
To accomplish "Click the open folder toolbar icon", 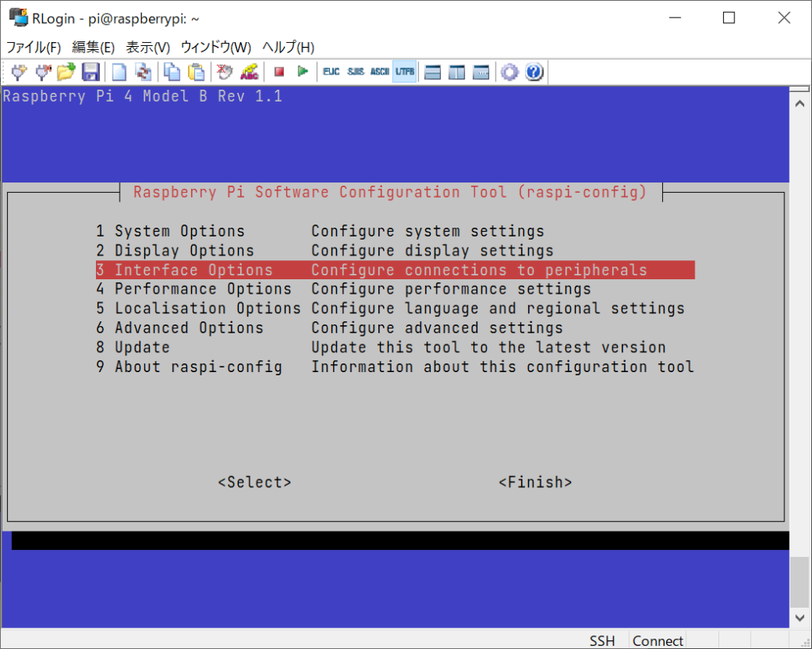I will (x=67, y=72).
